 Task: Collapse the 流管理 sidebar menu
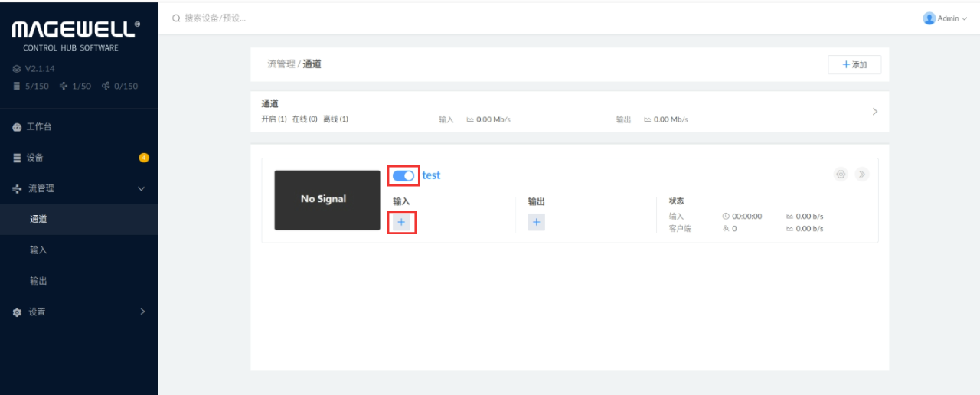(x=141, y=189)
